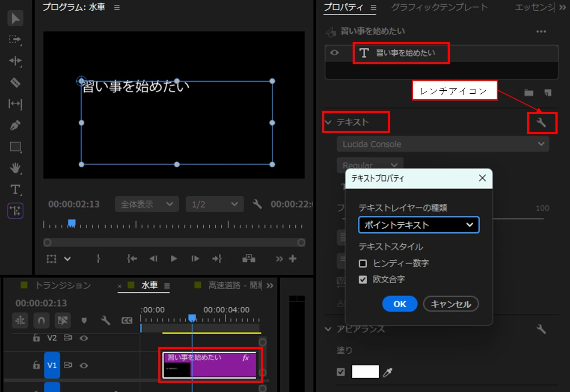Open dropdown next to safe margins icon
The width and height of the screenshot is (570, 392).
click(x=67, y=259)
